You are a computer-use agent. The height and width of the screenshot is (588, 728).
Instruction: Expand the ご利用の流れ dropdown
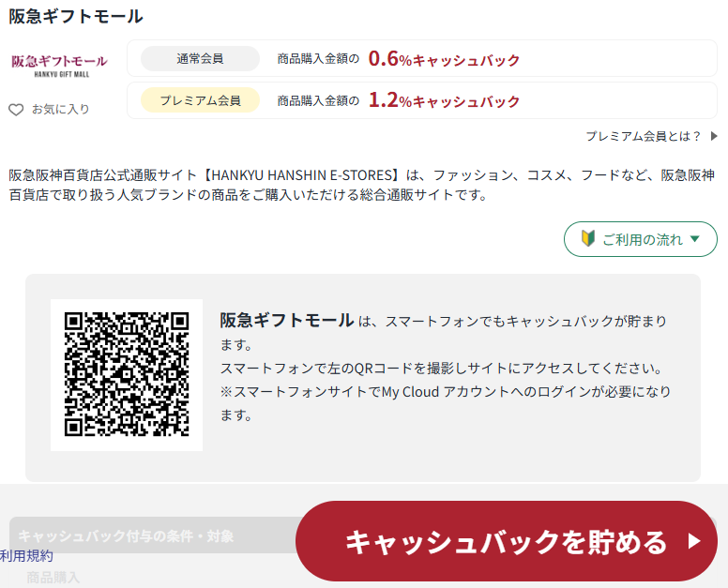(x=640, y=239)
